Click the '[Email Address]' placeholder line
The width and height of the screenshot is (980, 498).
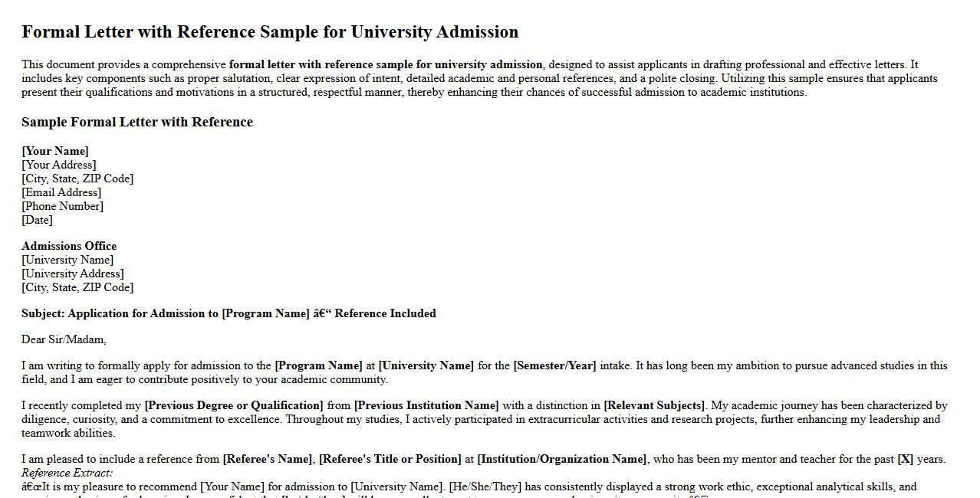click(x=61, y=192)
